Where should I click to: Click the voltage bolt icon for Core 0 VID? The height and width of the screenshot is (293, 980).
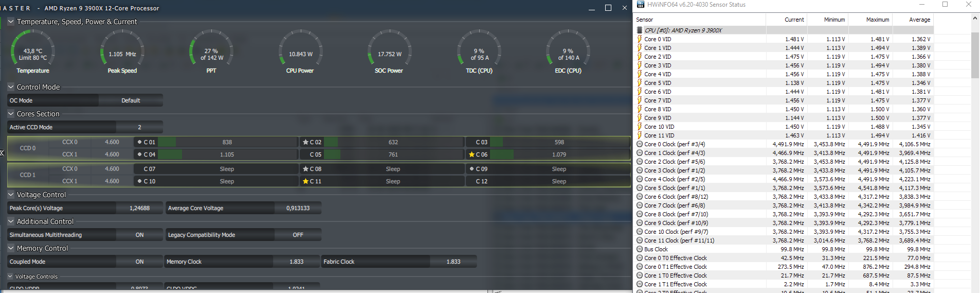tap(640, 39)
